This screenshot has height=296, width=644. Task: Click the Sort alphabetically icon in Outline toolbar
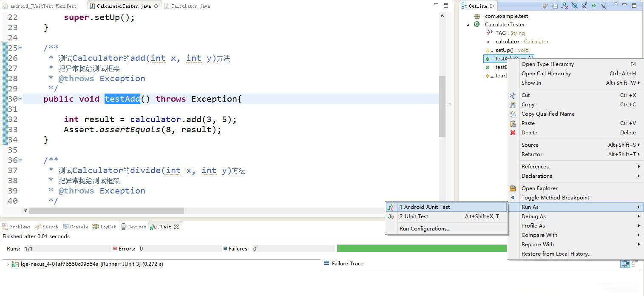point(565,6)
